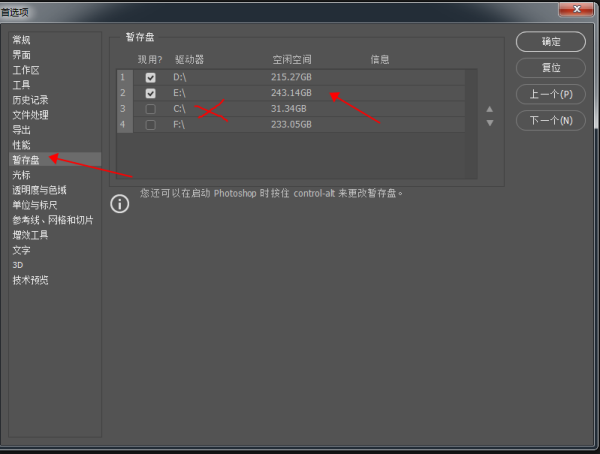The height and width of the screenshot is (454, 600).
Task: Open the 工具 preferences category
Action: point(21,85)
